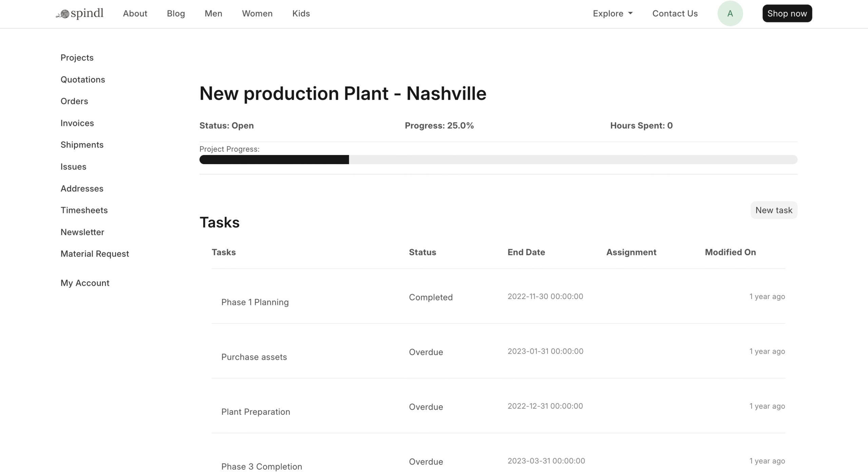The height and width of the screenshot is (472, 868).
Task: Check Shipments in the sidebar
Action: (x=82, y=144)
